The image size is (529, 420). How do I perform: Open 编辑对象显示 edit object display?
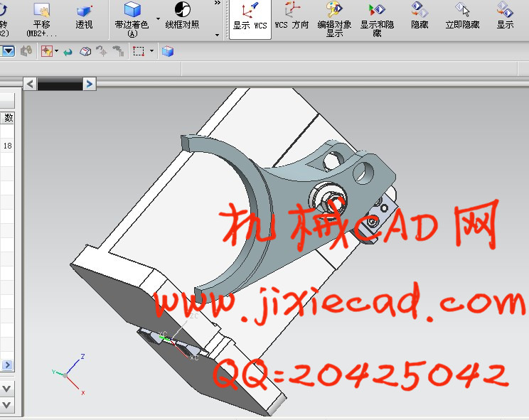click(x=334, y=19)
